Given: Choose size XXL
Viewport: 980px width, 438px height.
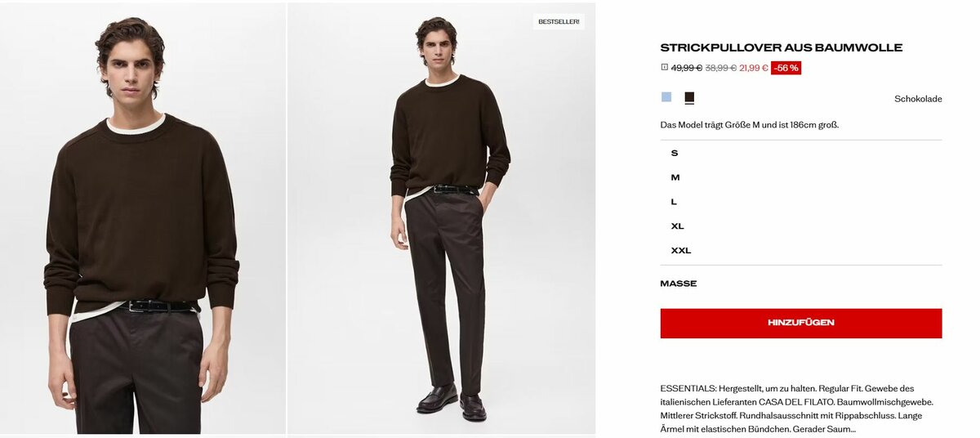Looking at the screenshot, I should (x=800, y=251).
